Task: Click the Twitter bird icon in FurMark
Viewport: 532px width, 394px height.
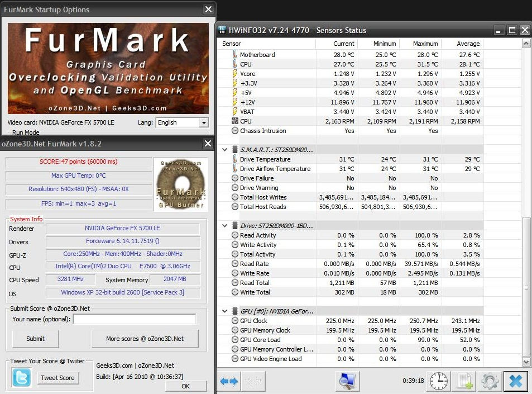Action: pyautogui.click(x=21, y=378)
